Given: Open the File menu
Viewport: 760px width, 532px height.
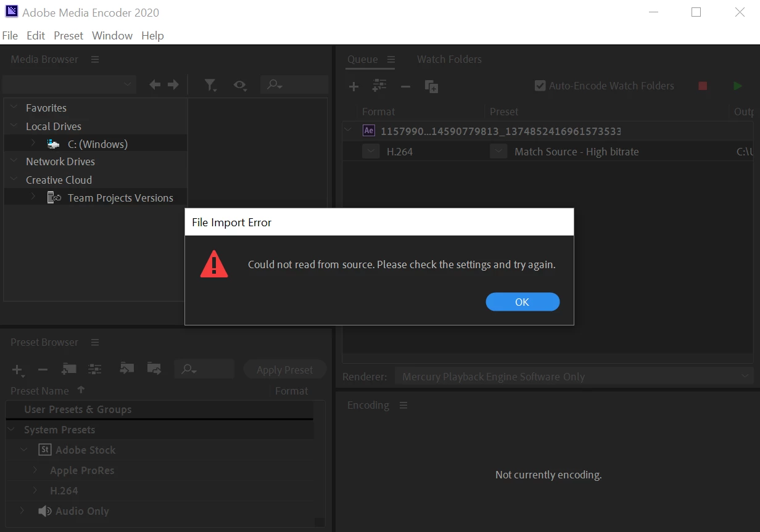Looking at the screenshot, I should (10, 36).
